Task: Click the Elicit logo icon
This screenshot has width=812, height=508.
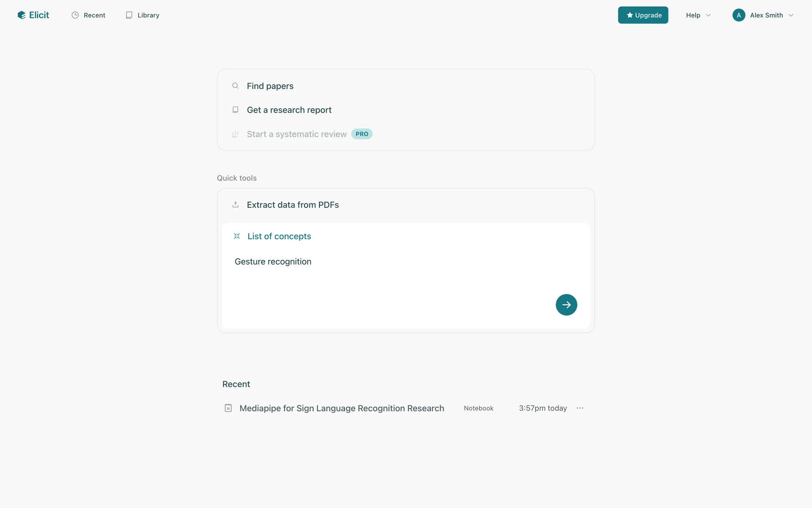Action: 22,15
